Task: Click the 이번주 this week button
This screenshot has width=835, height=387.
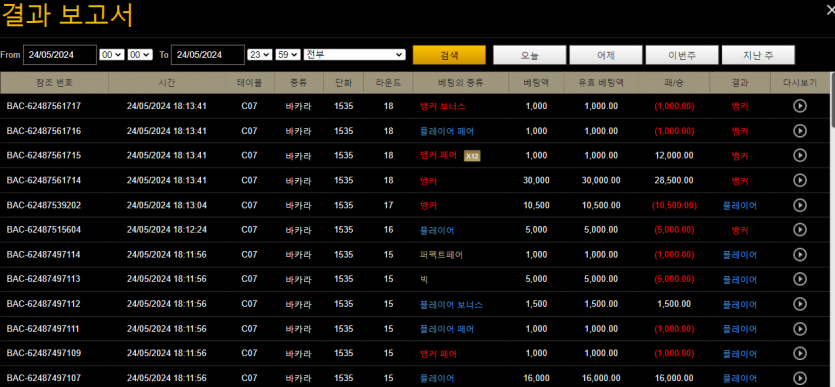Action: click(x=682, y=55)
